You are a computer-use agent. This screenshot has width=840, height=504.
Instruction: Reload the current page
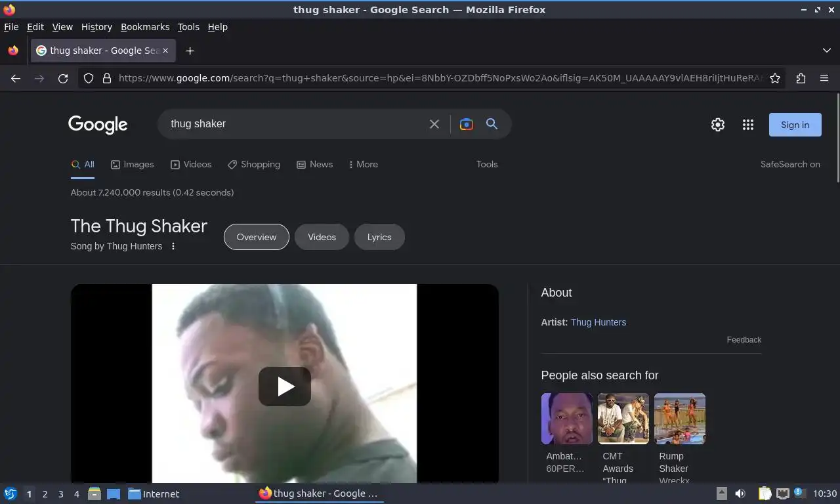[63, 78]
